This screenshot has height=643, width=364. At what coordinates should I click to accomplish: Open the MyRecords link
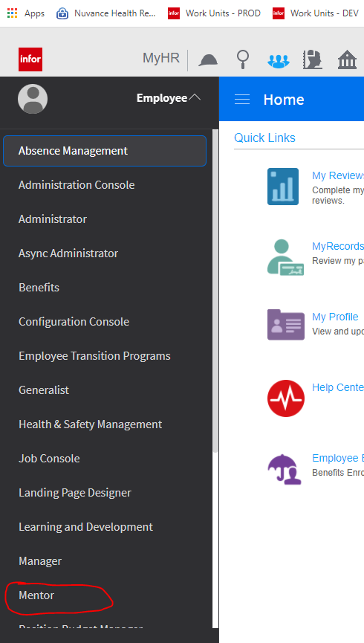point(338,246)
